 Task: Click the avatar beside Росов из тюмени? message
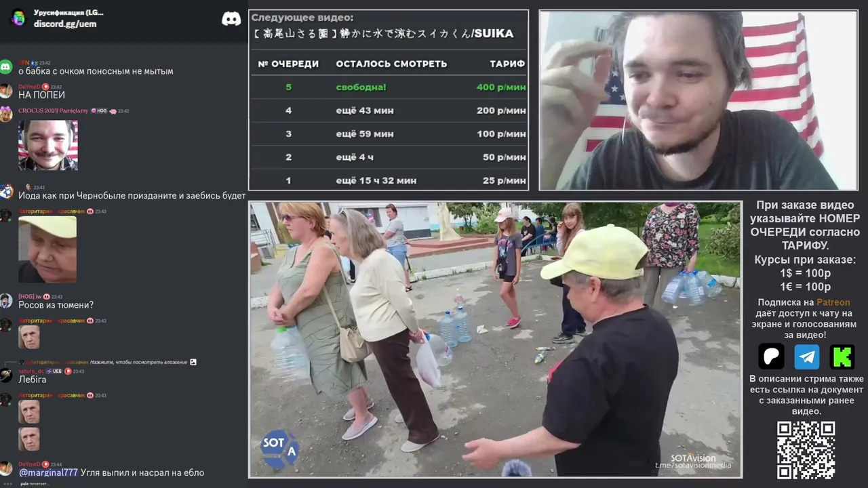(x=6, y=301)
